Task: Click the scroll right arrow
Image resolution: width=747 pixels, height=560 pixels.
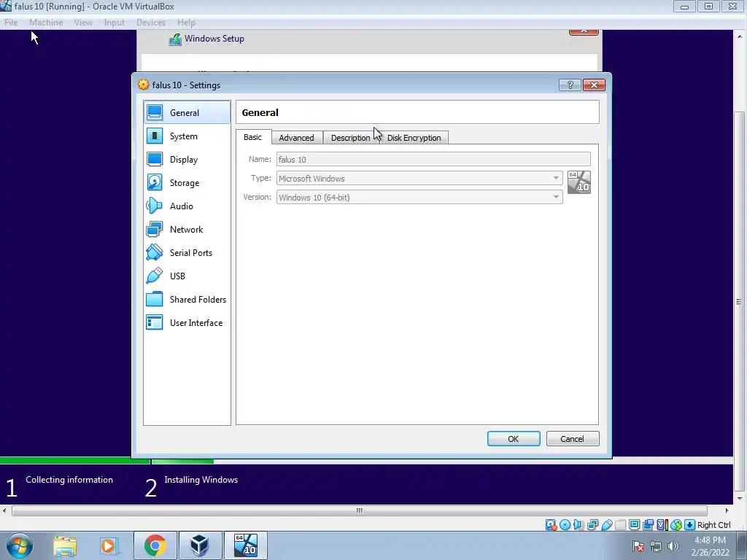Action: [x=727, y=510]
